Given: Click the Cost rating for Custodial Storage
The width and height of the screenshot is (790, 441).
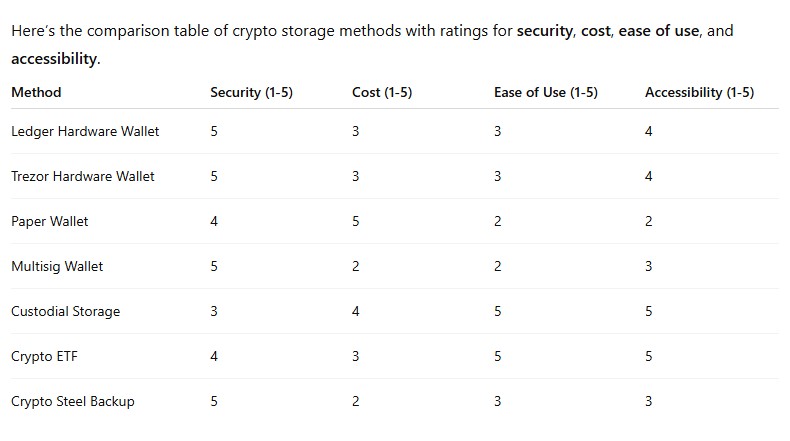Looking at the screenshot, I should (x=356, y=311).
